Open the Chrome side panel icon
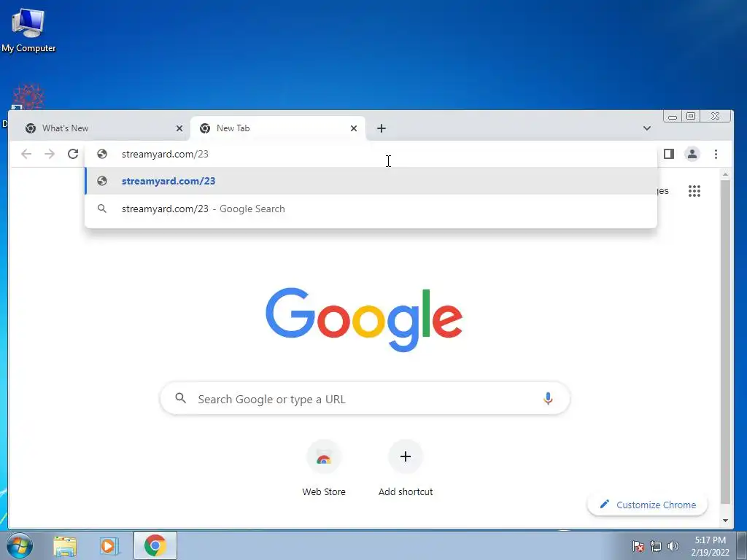Screen dimensions: 747x560 pos(669,154)
